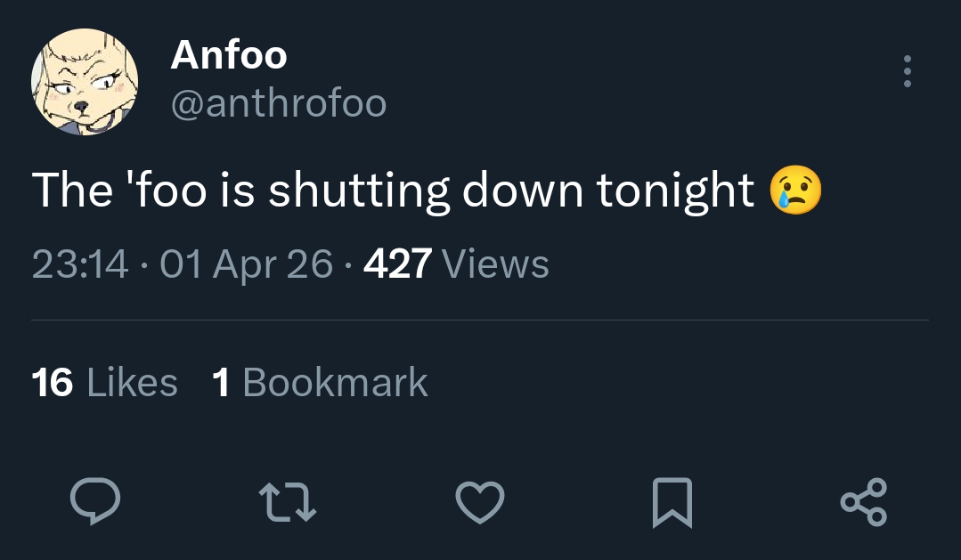
Task: Open the three-dot more options menu
Action: [907, 71]
